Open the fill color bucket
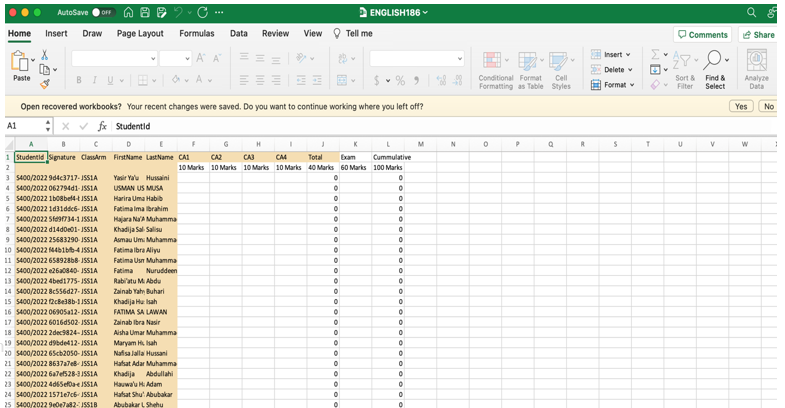The width and height of the screenshot is (785, 408). pyautogui.click(x=177, y=80)
